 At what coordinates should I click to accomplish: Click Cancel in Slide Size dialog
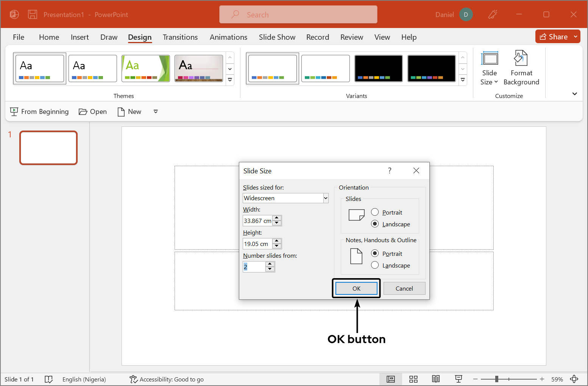click(x=404, y=288)
